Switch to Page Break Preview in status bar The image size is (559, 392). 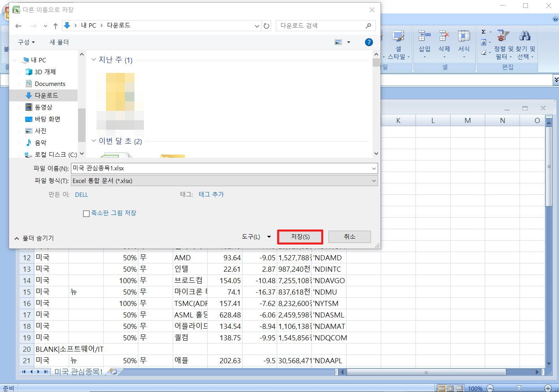459,388
